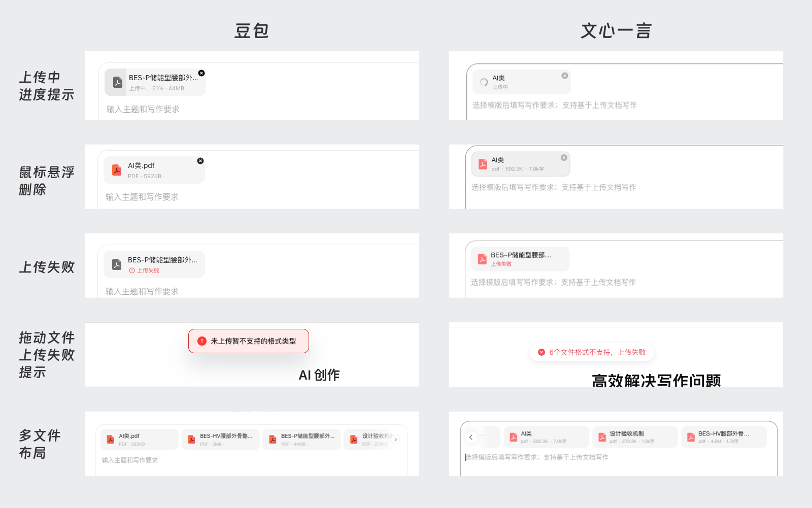Click 文心一言 red 上传失败 text under BES-P储能型腰部
The height and width of the screenshot is (508, 812).
pos(501,264)
